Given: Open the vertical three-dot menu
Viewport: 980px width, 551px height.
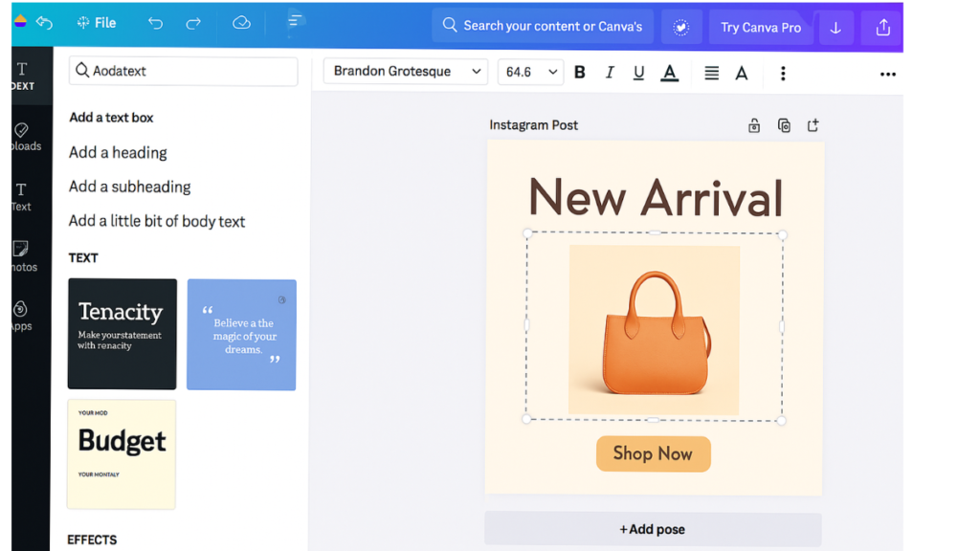Looking at the screenshot, I should coord(783,73).
